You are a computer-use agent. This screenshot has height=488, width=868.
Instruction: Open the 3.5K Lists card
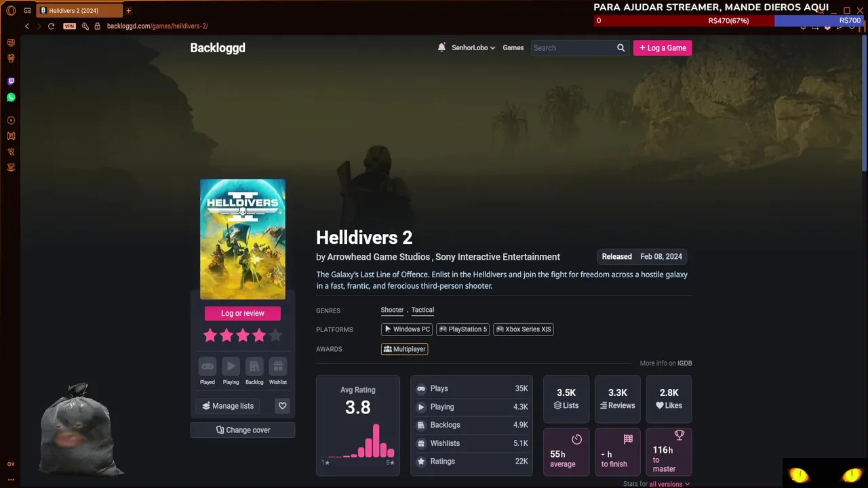tap(566, 399)
